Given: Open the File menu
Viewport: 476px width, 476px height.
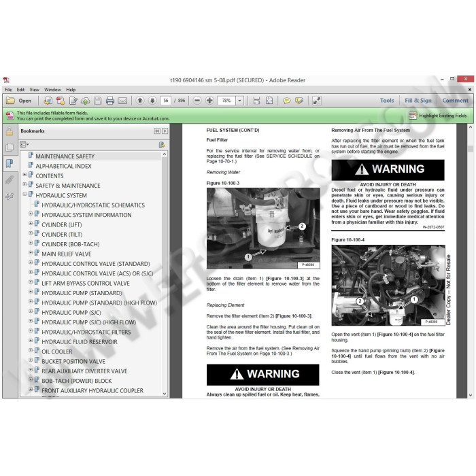Looking at the screenshot, I should tap(8, 90).
